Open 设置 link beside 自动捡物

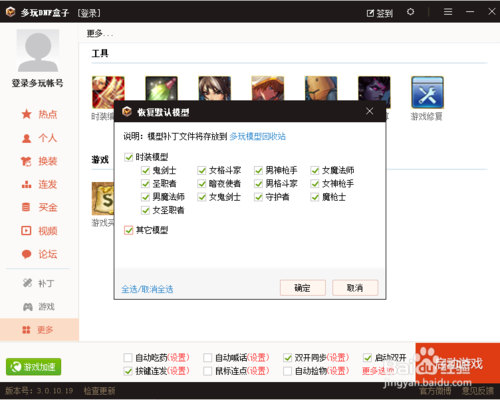[338, 371]
